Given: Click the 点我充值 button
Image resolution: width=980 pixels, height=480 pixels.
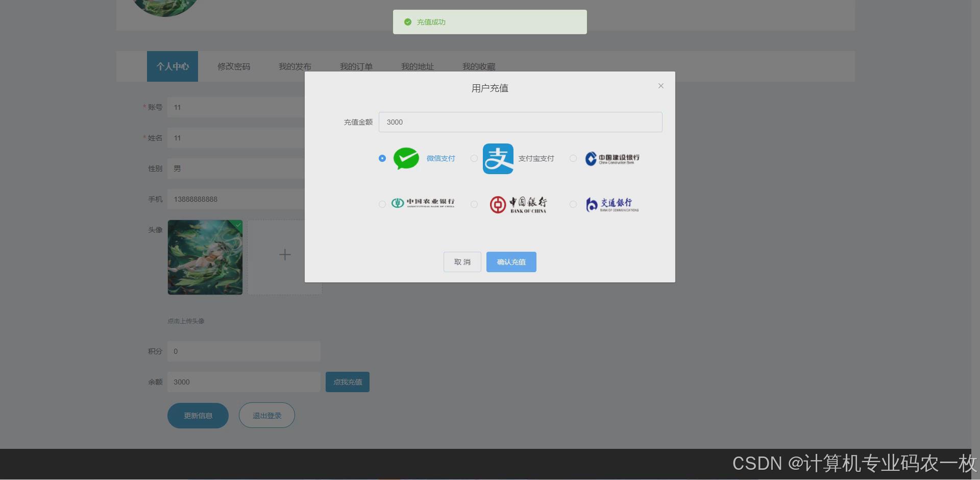Looking at the screenshot, I should tap(348, 382).
